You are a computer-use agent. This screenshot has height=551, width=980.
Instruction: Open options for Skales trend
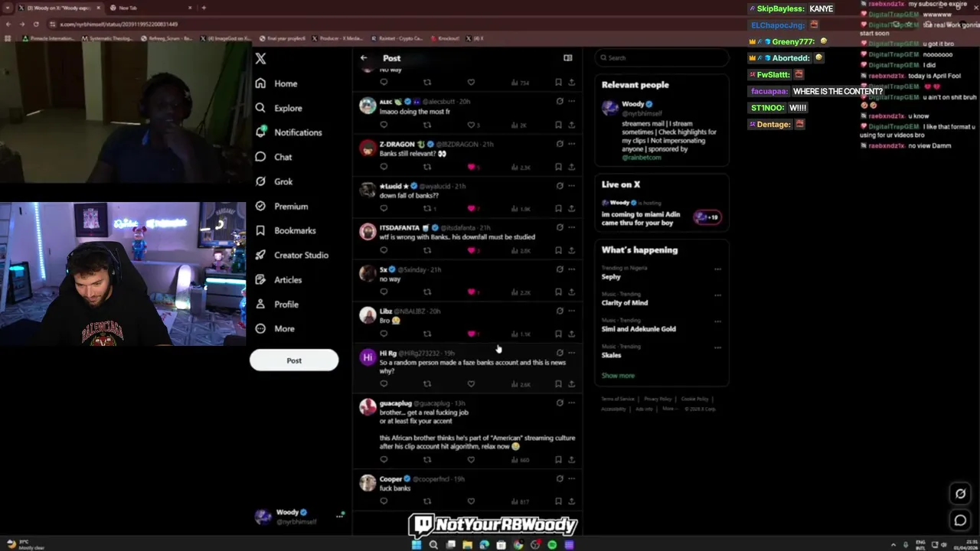[x=717, y=347]
